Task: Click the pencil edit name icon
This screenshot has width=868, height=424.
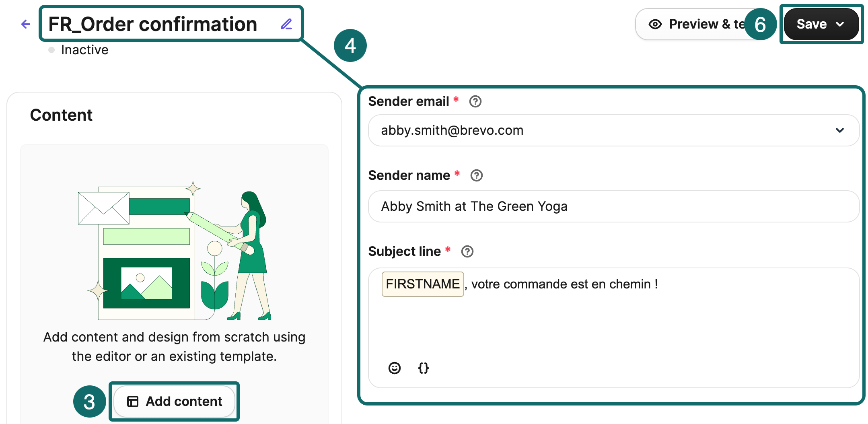Action: pos(286,24)
